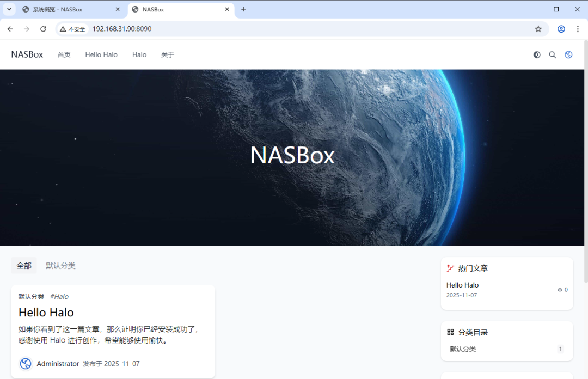
Task: Click the 2025-11-07 date in 热门文章
Action: click(462, 295)
